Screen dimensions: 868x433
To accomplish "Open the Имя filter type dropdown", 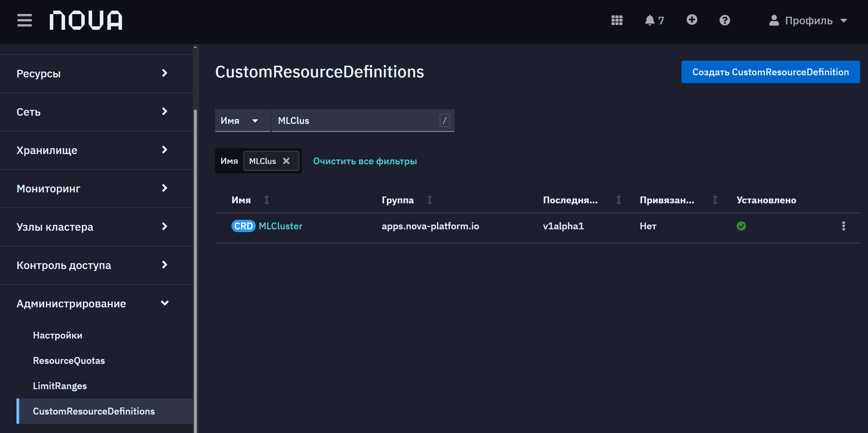I will [x=243, y=120].
